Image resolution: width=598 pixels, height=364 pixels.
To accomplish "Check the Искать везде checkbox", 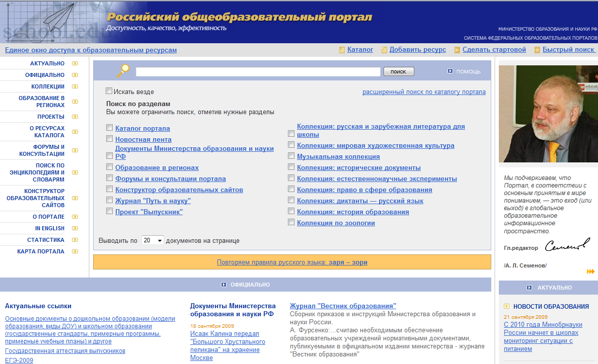I will [x=109, y=91].
